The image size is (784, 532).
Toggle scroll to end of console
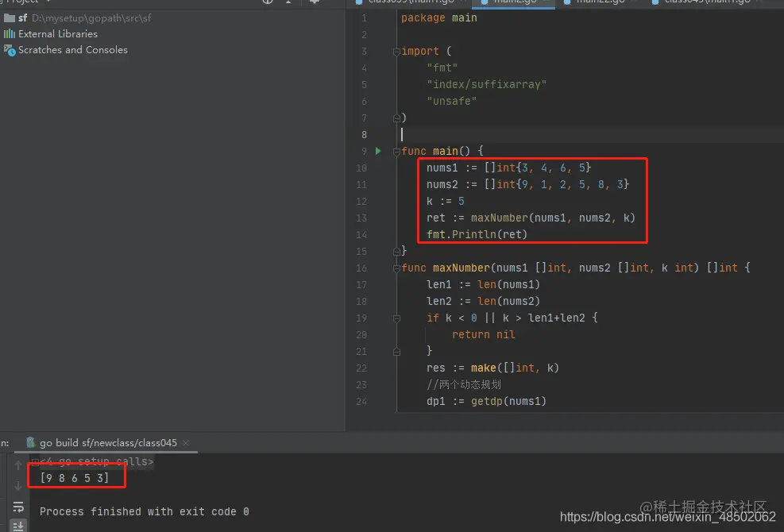coord(18,526)
